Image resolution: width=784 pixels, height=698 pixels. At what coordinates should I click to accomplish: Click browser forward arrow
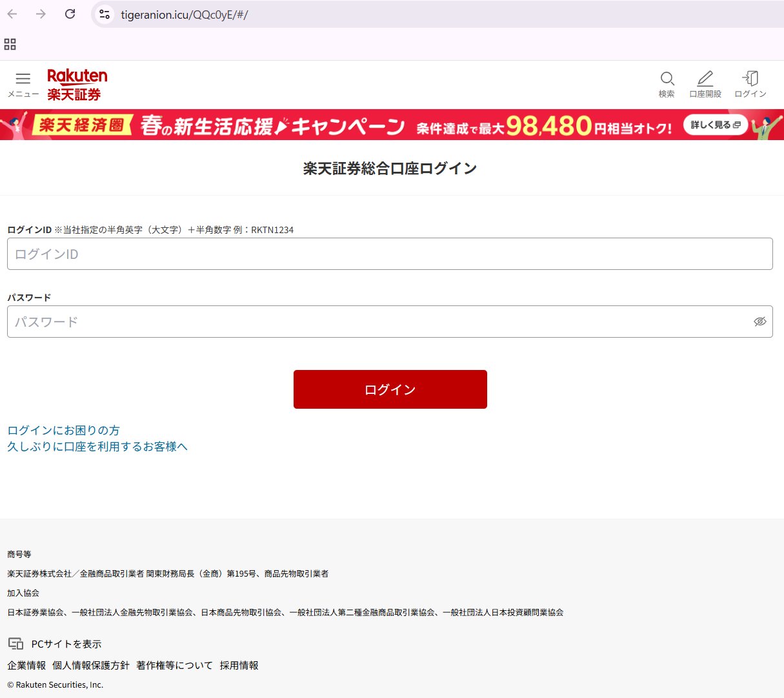click(41, 14)
